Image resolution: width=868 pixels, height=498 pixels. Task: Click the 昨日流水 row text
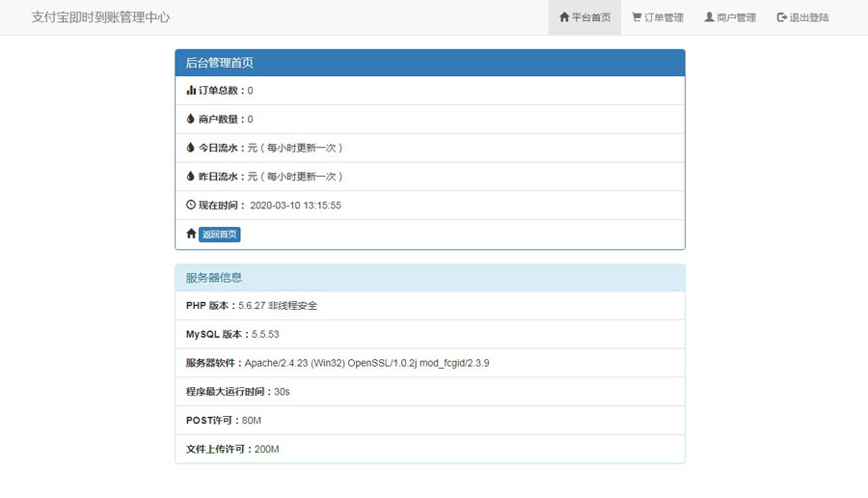(x=271, y=177)
